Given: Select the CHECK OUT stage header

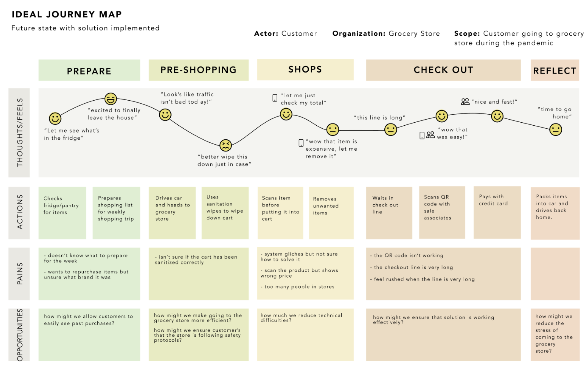Looking at the screenshot, I should tap(443, 70).
